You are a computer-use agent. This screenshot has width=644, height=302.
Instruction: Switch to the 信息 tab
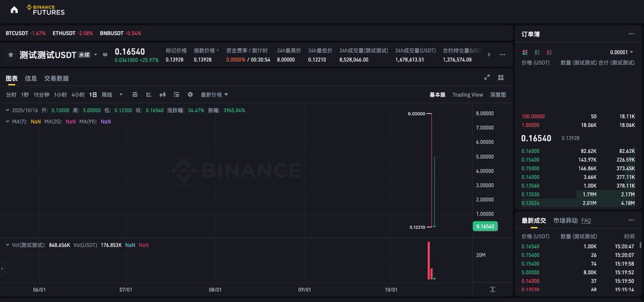coord(31,78)
